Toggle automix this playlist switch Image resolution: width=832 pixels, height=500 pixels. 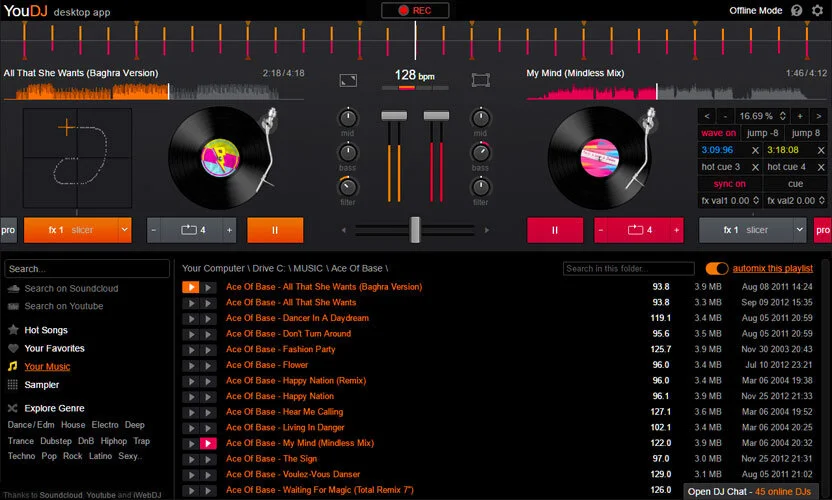[x=717, y=269]
